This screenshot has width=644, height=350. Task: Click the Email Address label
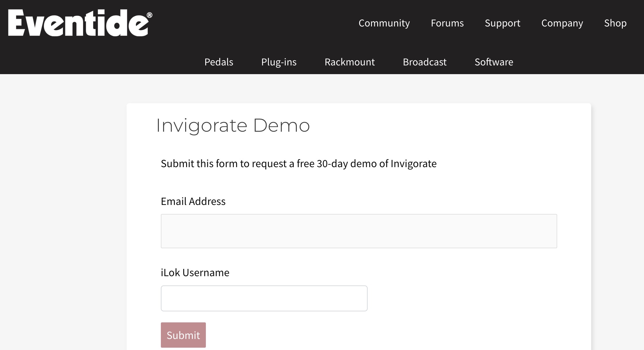click(193, 201)
